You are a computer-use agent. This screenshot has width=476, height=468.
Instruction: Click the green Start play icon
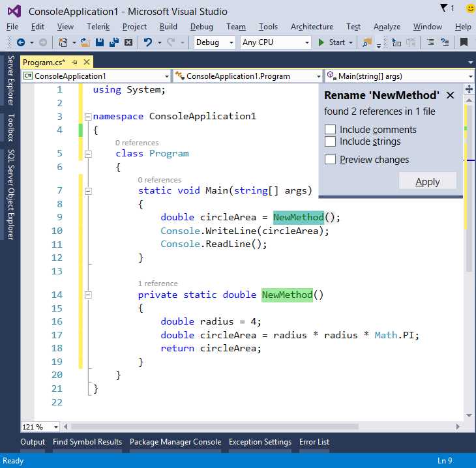click(321, 42)
